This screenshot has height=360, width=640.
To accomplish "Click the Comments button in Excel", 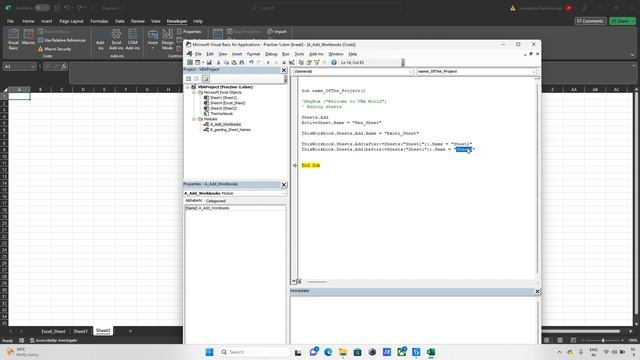I will pos(590,21).
